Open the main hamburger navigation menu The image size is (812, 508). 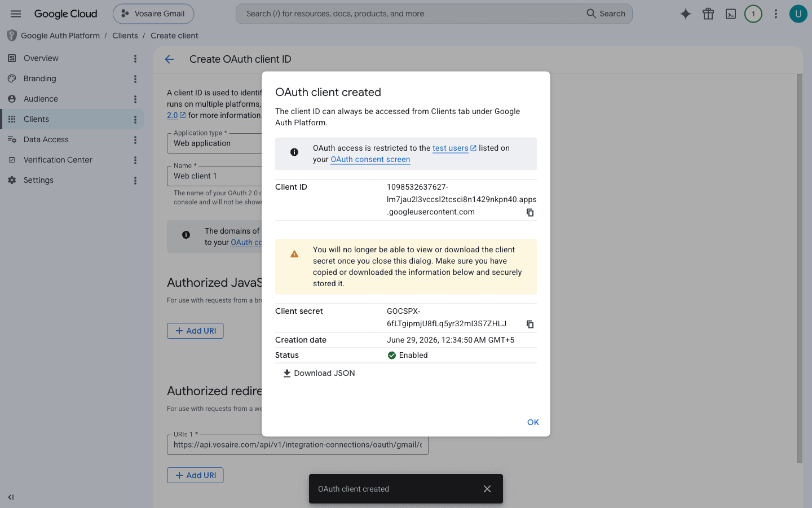pos(16,14)
